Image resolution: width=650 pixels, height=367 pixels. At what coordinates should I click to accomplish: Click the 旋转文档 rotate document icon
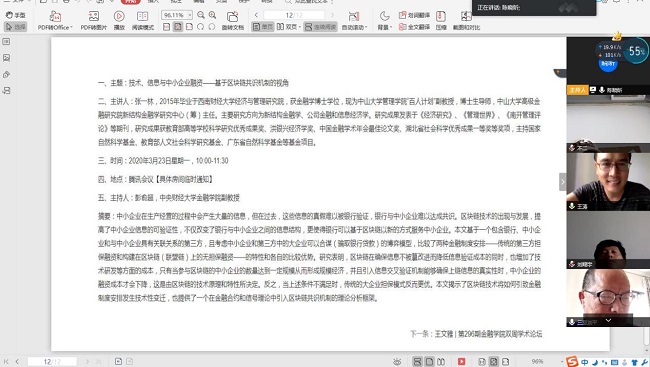233,20
